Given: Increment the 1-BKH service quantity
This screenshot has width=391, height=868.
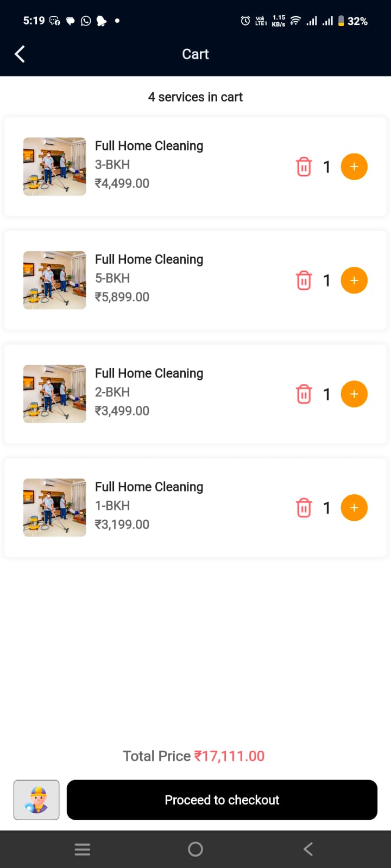Looking at the screenshot, I should click(x=354, y=508).
